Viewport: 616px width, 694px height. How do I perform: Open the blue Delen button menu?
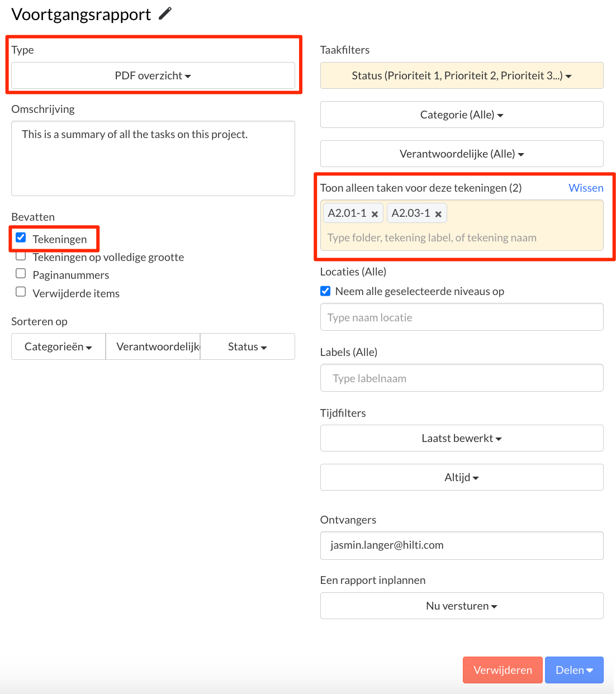(x=574, y=670)
